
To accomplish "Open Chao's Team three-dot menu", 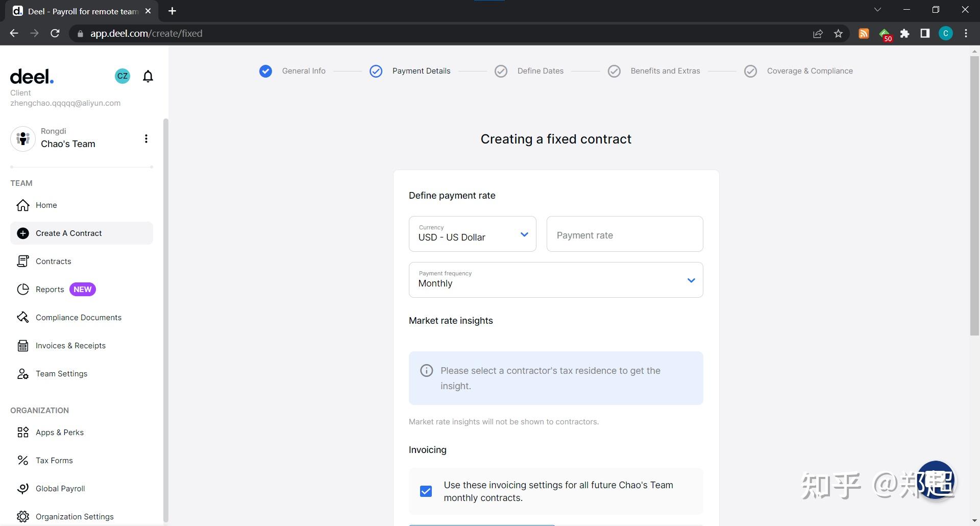I will point(146,139).
